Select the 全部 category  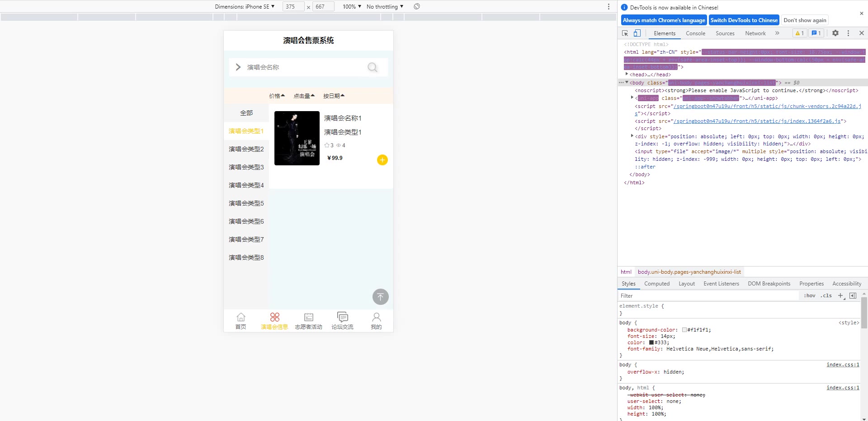(x=246, y=113)
